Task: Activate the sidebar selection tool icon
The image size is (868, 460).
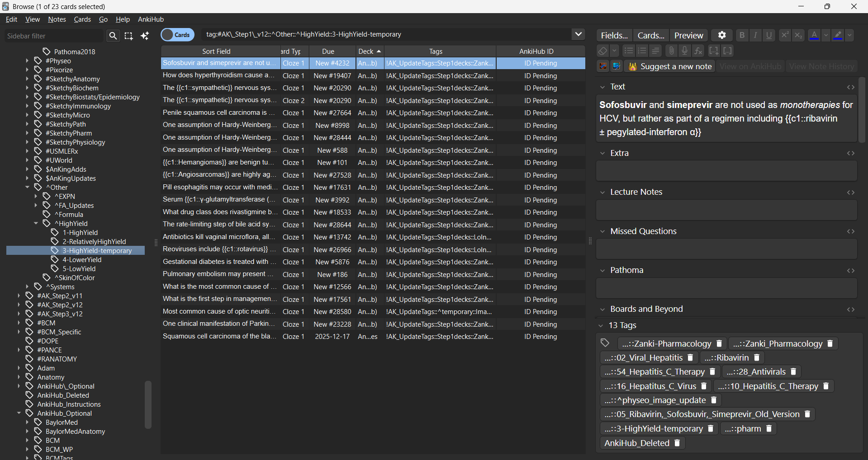Action: click(x=129, y=36)
